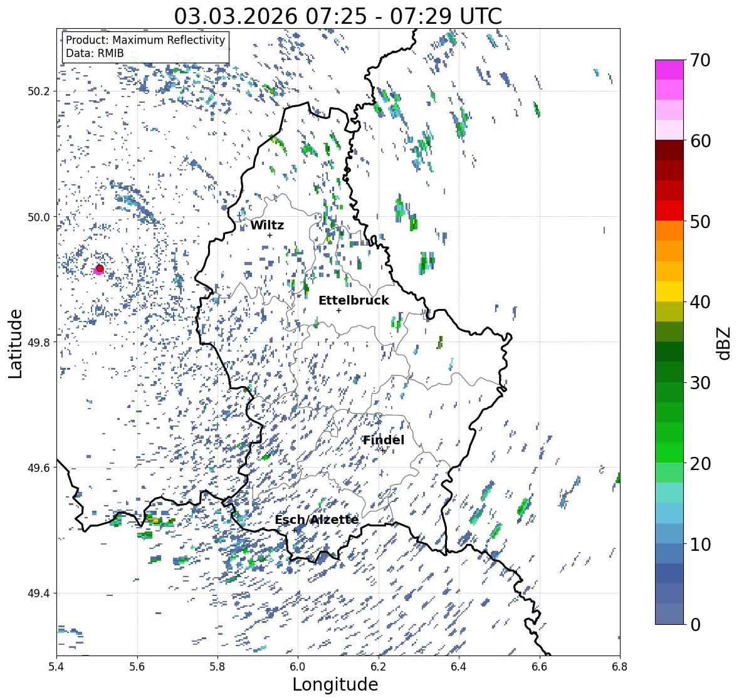Click the longitude tick label 6.4
The image size is (739, 700).
pyautogui.click(x=459, y=667)
